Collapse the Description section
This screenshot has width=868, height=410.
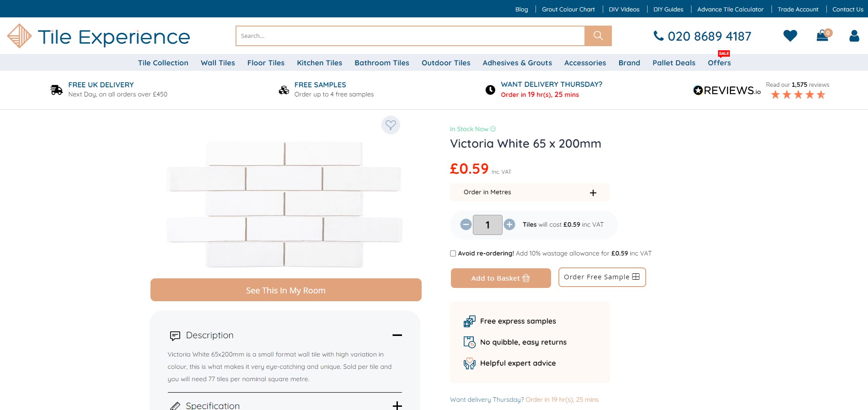397,335
